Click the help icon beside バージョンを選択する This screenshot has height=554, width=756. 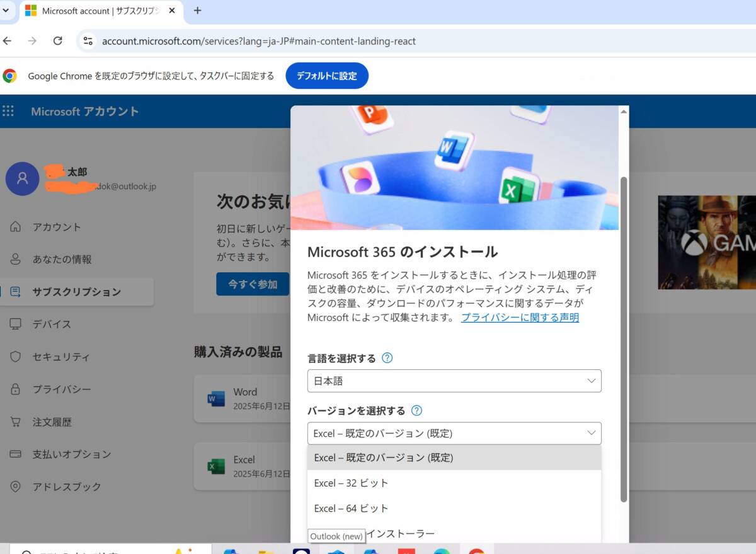(x=416, y=410)
